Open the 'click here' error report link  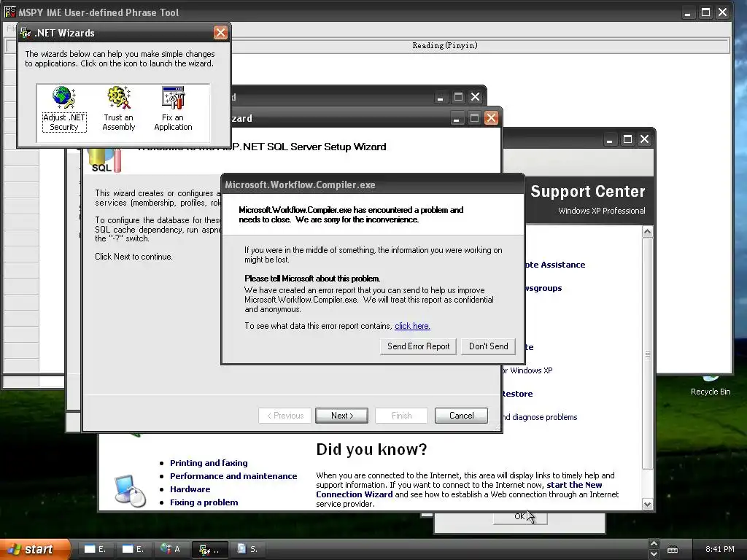pos(412,326)
